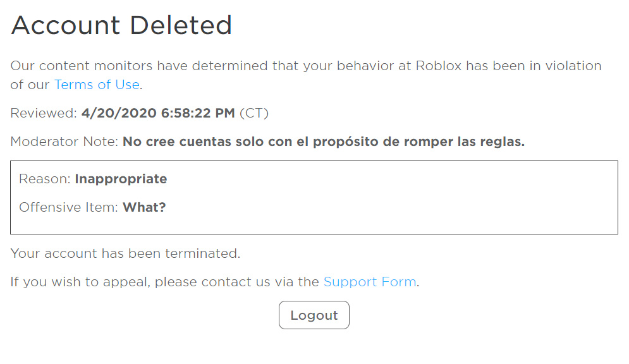Click the 'Moderator Note:' label
629x364 pixels.
click(64, 142)
